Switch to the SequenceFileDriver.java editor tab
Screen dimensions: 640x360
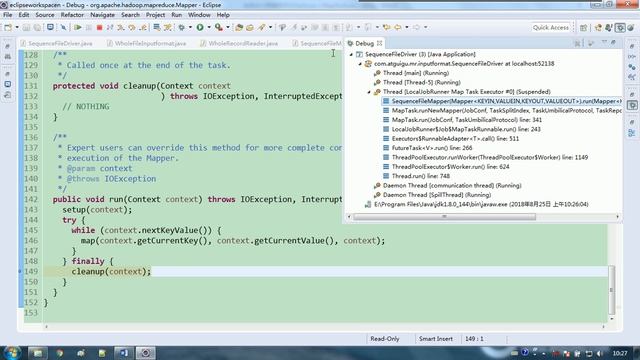57,43
